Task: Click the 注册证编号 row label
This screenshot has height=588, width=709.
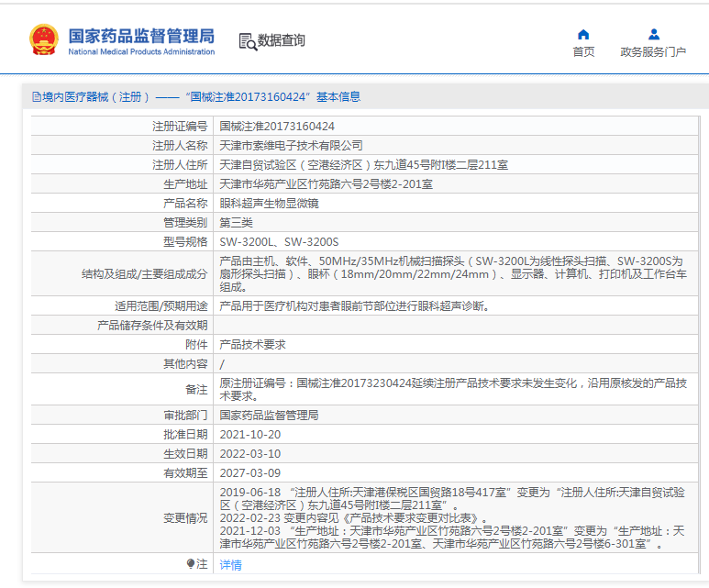Action: click(180, 127)
